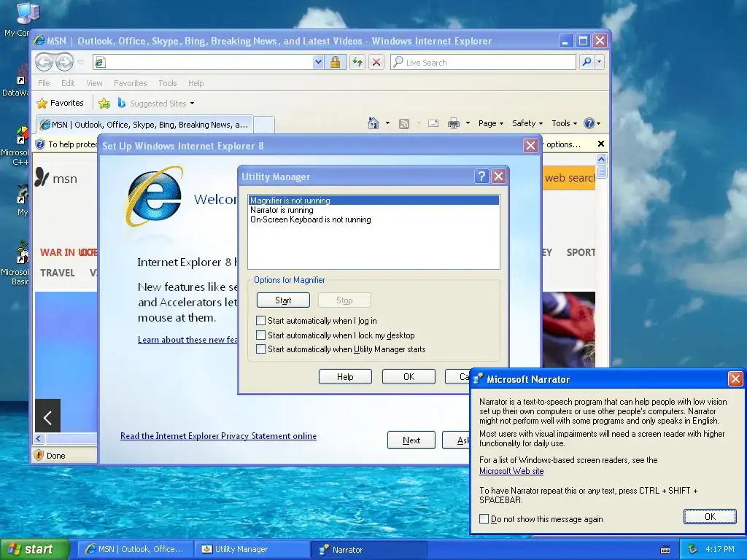Open recent pages dropdown beside Forward
Viewport: 747px width, 560px height.
click(80, 63)
